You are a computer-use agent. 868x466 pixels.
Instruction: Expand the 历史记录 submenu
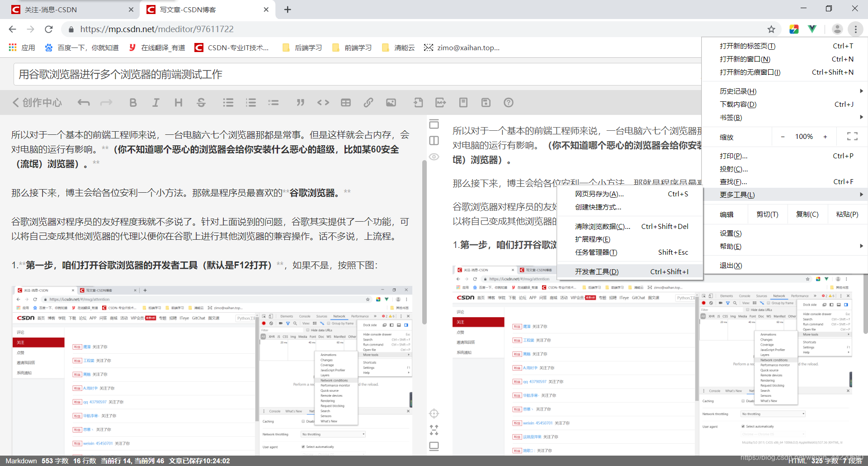pyautogui.click(x=784, y=91)
